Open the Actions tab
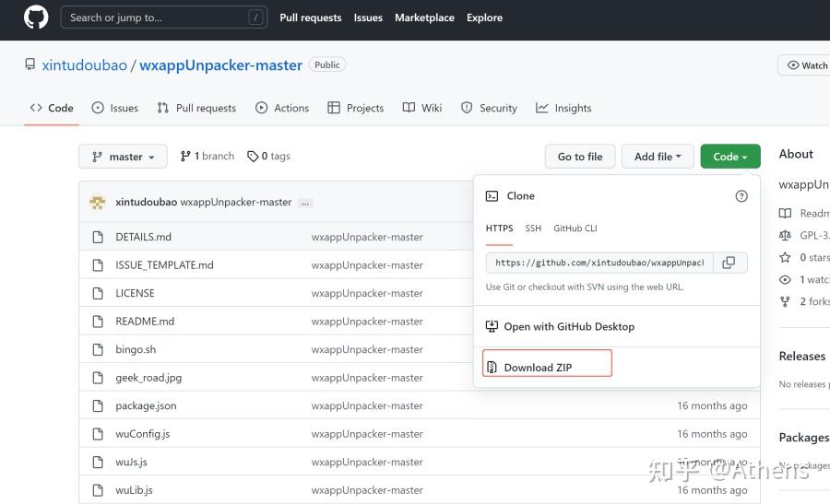Screen dimensions: 830x504 282,108
